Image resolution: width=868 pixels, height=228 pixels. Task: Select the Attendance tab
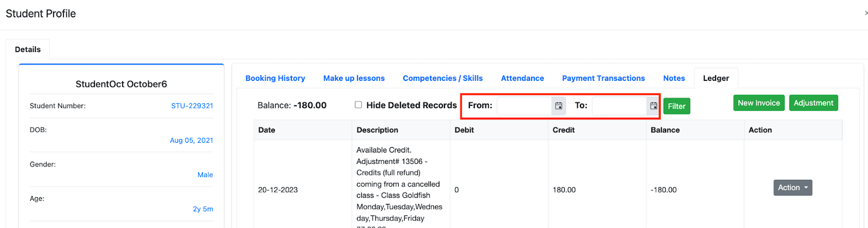522,78
